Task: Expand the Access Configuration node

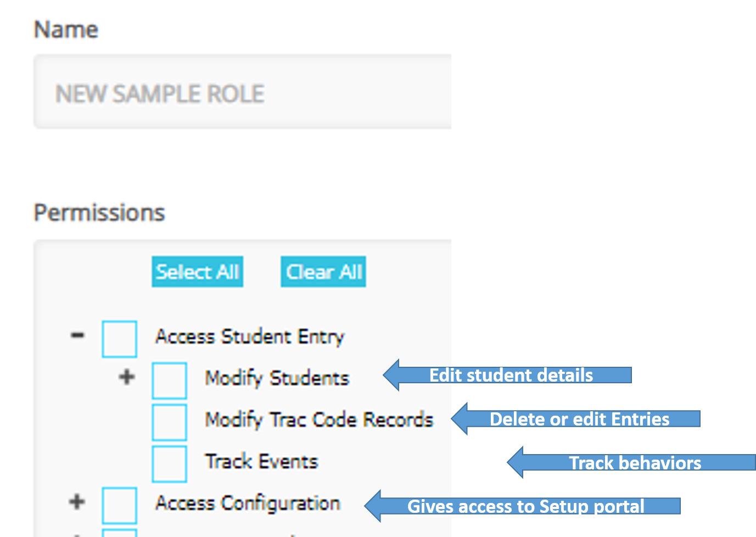Action: [77, 501]
